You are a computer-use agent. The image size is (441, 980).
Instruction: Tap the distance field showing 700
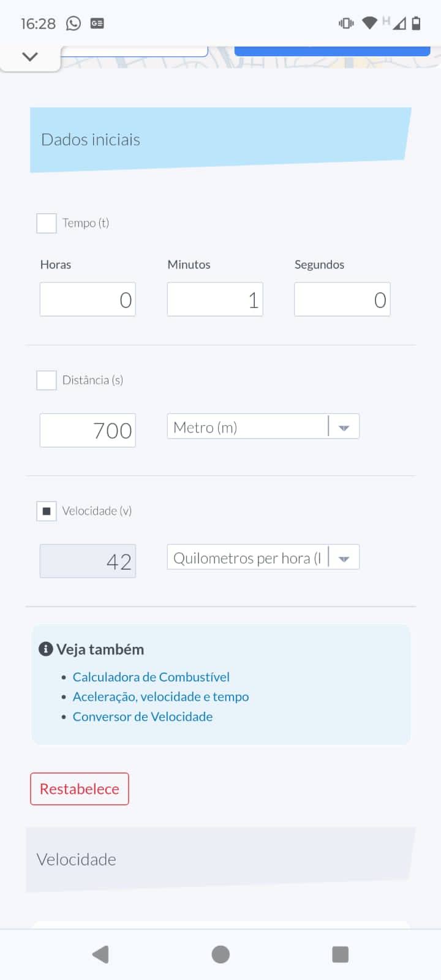click(x=88, y=431)
